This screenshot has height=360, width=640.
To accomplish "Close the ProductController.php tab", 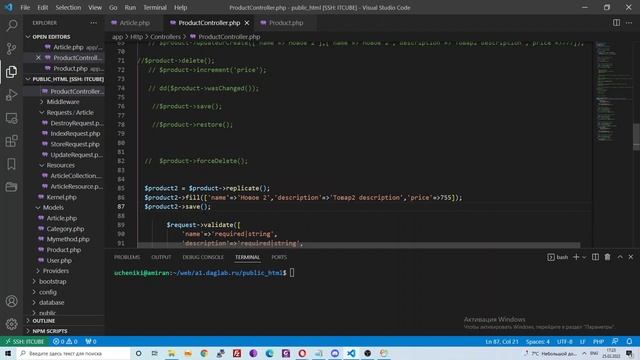I will click(247, 23).
